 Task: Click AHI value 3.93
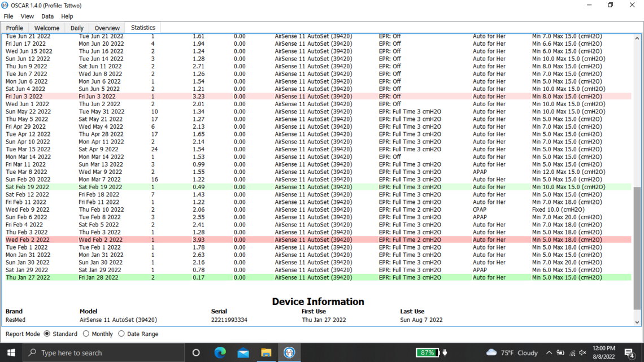pyautogui.click(x=198, y=239)
